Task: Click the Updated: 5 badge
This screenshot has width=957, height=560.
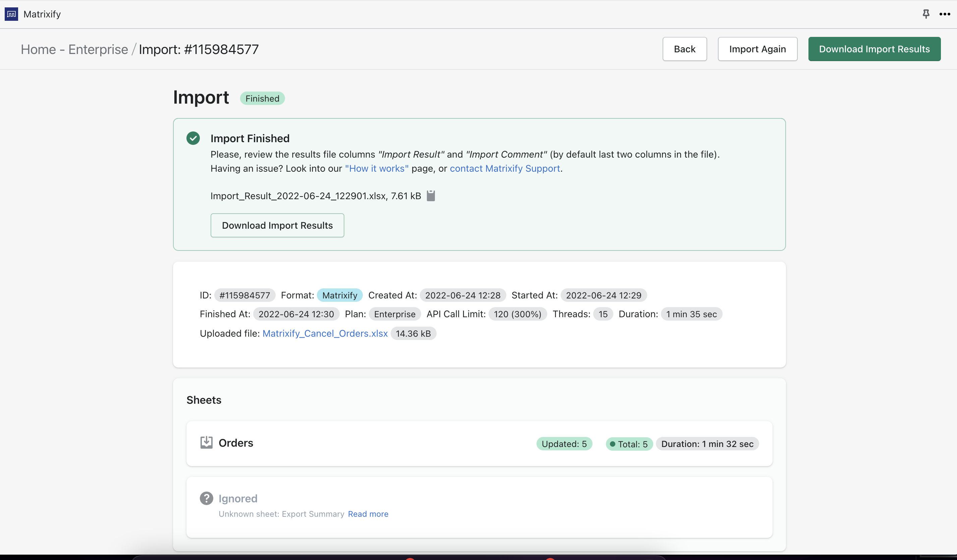Action: [564, 444]
